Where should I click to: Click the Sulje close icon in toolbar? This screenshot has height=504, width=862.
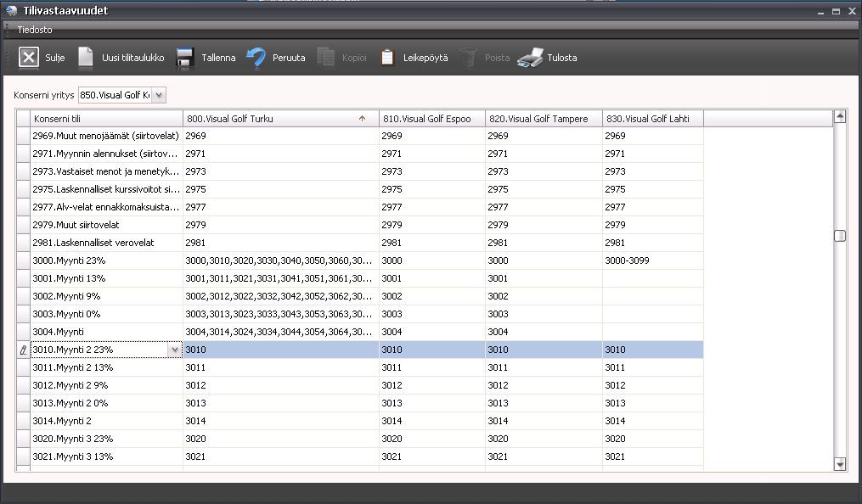point(29,57)
